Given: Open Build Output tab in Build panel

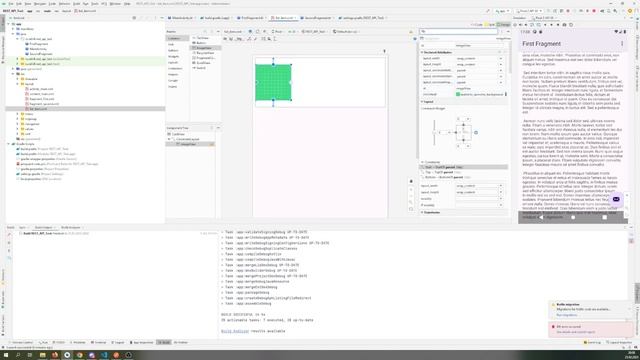Looking at the screenshot, I should click(x=44, y=227).
